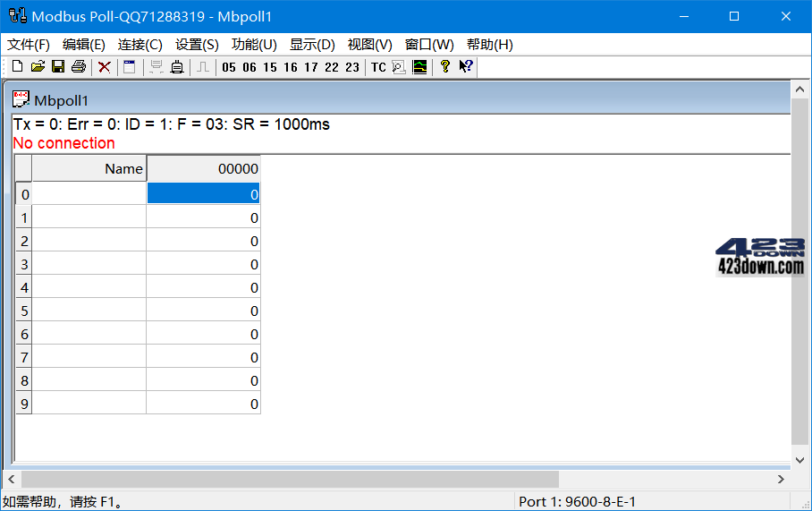Viewport: 812px width, 511px height.
Task: Select the value cell in row 9
Action: (x=204, y=404)
